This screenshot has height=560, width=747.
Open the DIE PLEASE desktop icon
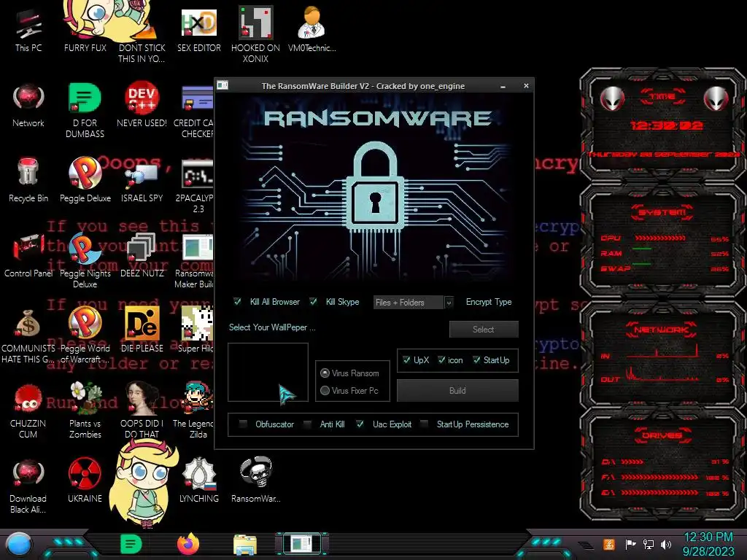click(x=142, y=330)
